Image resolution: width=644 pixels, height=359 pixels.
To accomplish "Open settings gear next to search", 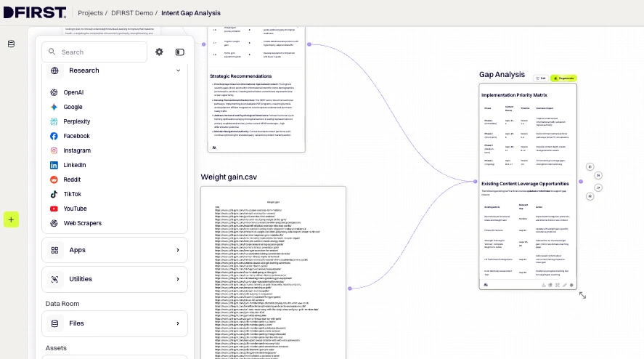I will tap(159, 52).
